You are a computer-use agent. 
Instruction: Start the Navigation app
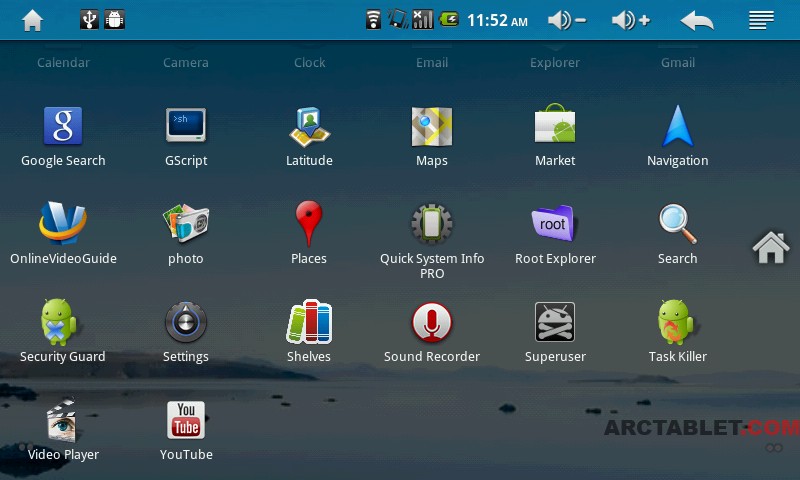pyautogui.click(x=678, y=126)
